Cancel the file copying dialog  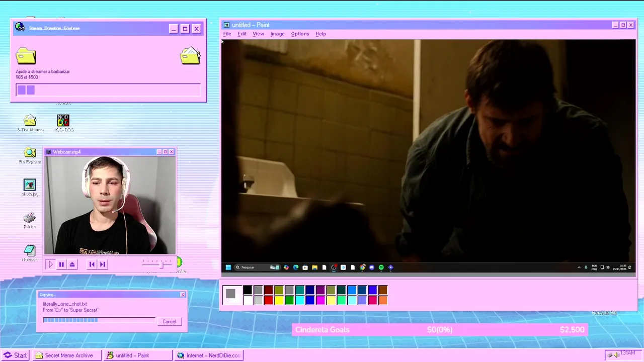click(169, 321)
